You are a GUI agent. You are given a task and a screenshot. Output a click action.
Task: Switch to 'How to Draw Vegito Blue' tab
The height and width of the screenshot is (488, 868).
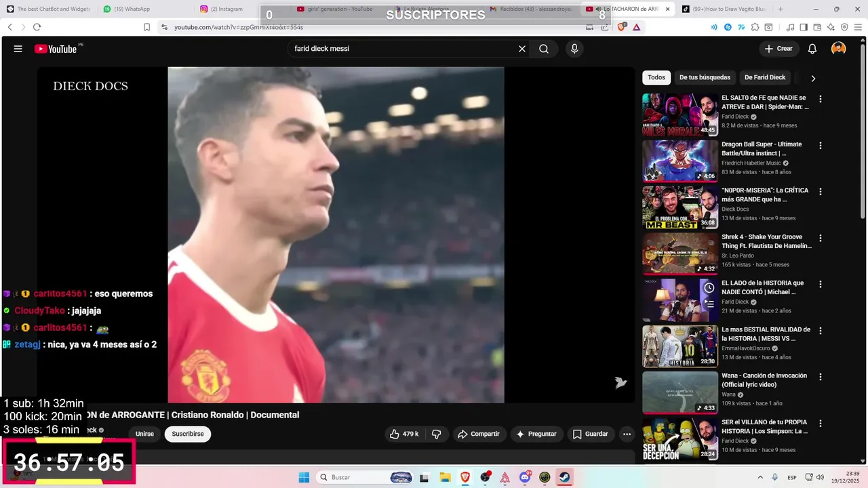(x=723, y=9)
